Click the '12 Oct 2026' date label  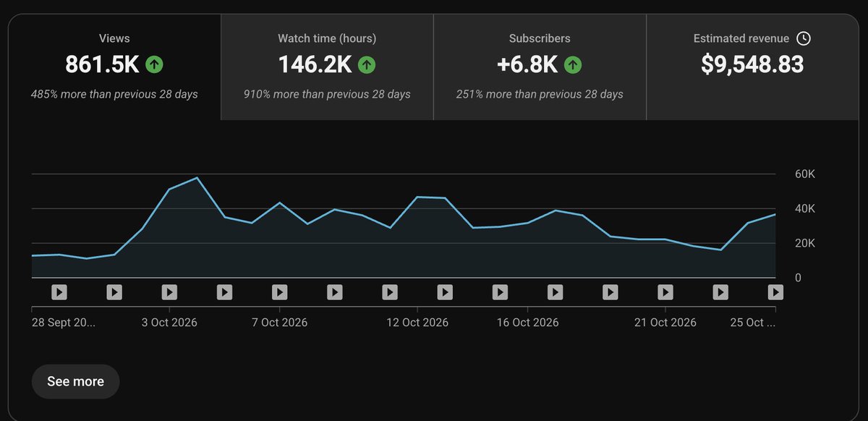tap(417, 323)
